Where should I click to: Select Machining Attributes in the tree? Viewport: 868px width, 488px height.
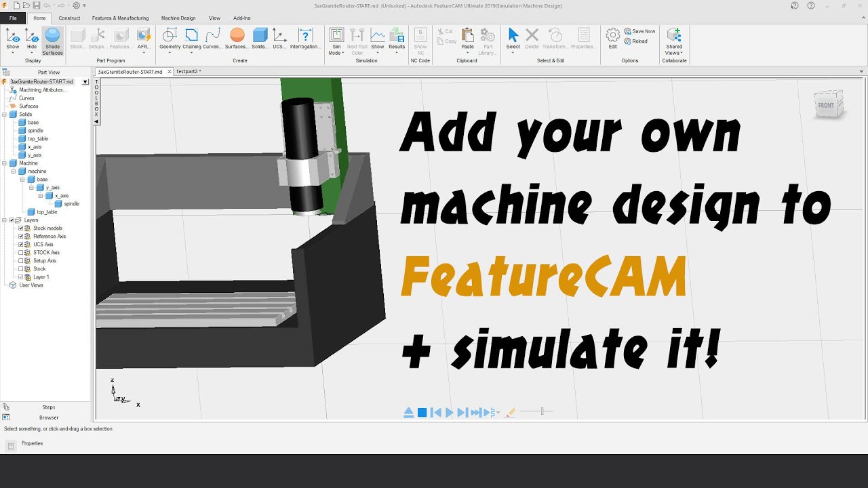[x=42, y=90]
